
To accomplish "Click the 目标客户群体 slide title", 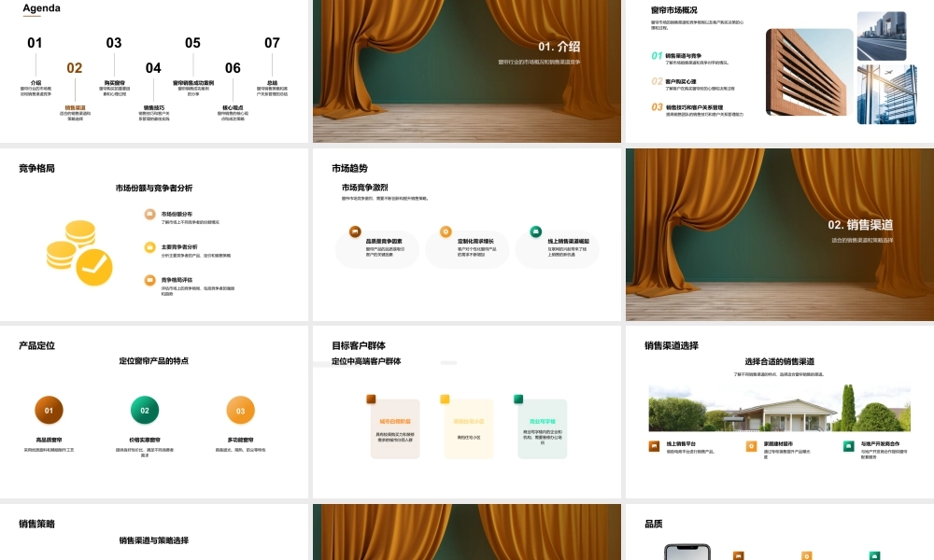I will tap(359, 345).
